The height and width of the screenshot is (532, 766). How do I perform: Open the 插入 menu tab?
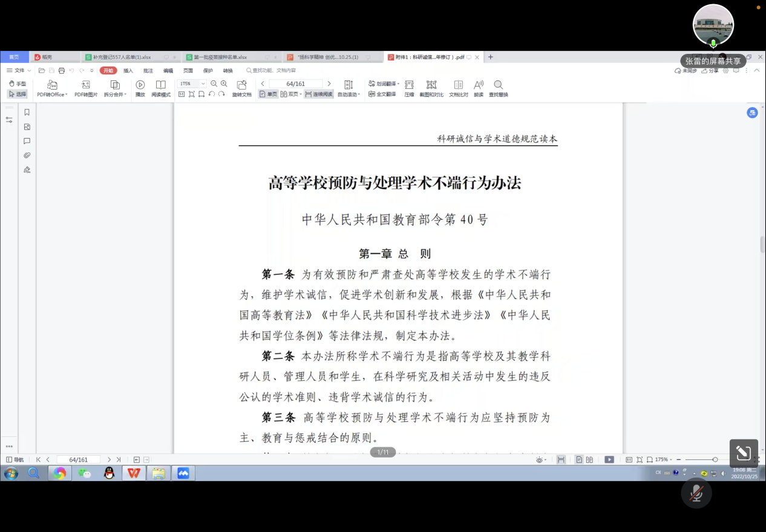pyautogui.click(x=128, y=70)
